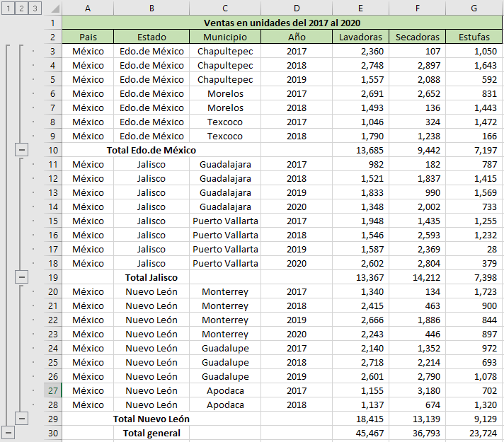The image size is (504, 442).
Task: Click Lavadoras value 2,360 in row 3
Action: click(360, 51)
